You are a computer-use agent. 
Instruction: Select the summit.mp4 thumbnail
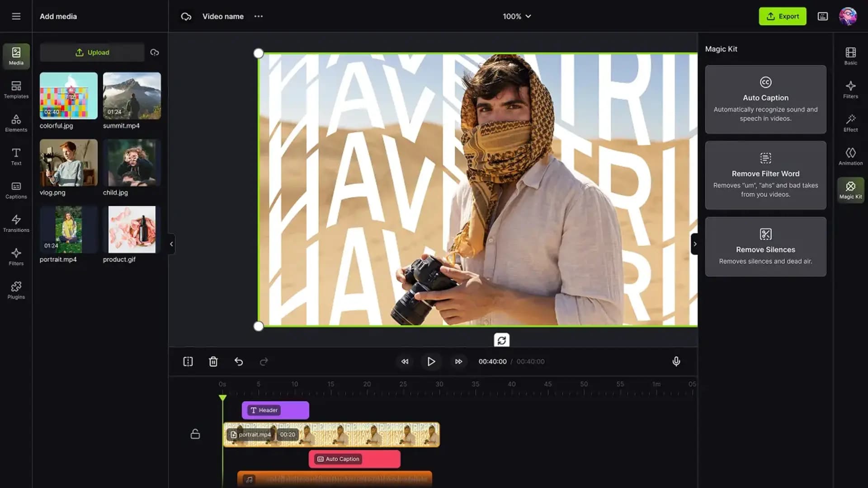(x=132, y=96)
